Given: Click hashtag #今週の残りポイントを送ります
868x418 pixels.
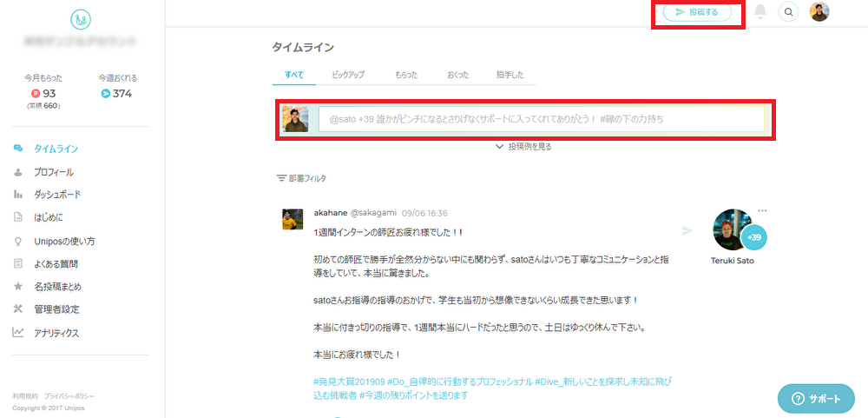Looking at the screenshot, I should pos(414,395).
